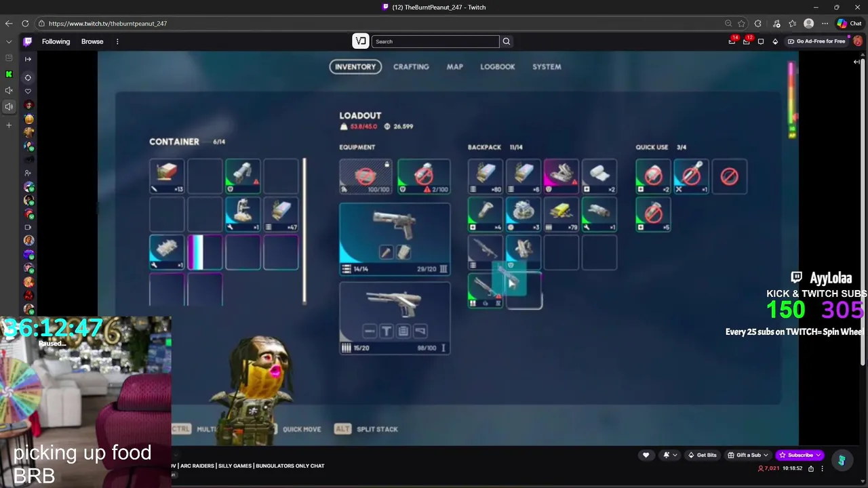Click the Twitch search input field
The image size is (868, 488).
(435, 41)
